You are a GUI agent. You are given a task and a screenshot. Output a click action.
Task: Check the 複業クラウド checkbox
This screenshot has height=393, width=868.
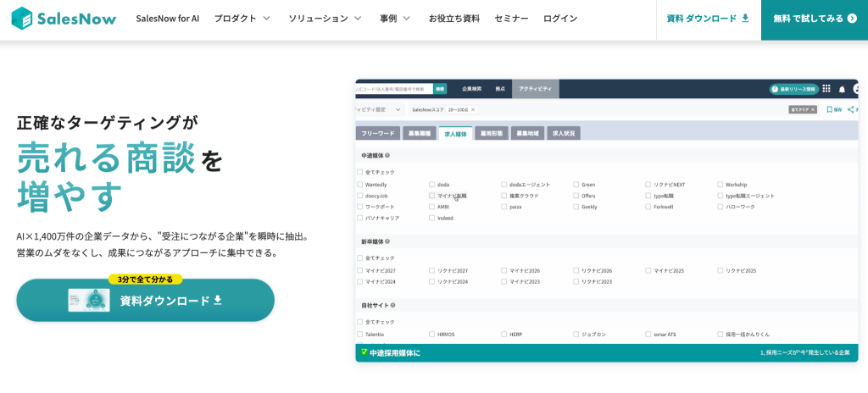pyautogui.click(x=504, y=196)
